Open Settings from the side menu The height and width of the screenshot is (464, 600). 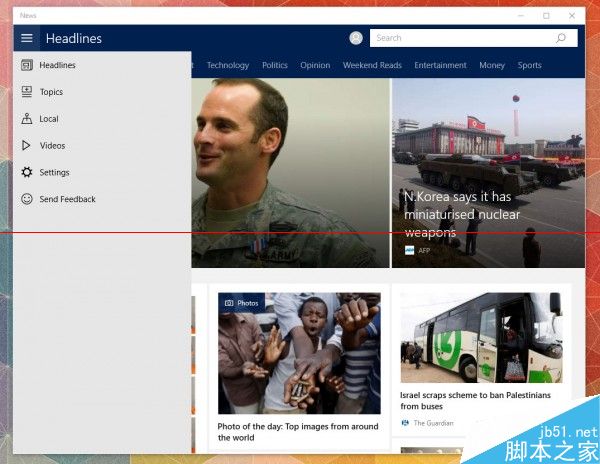click(x=103, y=172)
